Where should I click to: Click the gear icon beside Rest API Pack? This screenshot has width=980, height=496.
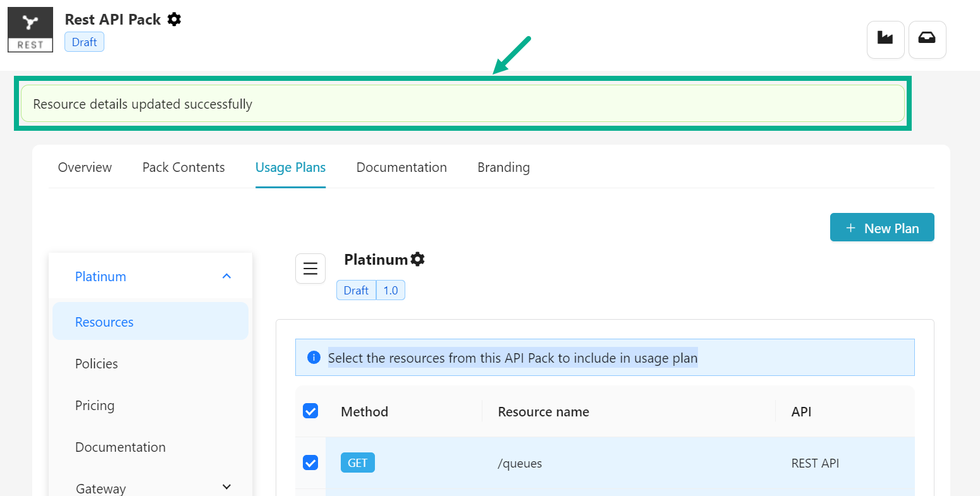pos(175,20)
